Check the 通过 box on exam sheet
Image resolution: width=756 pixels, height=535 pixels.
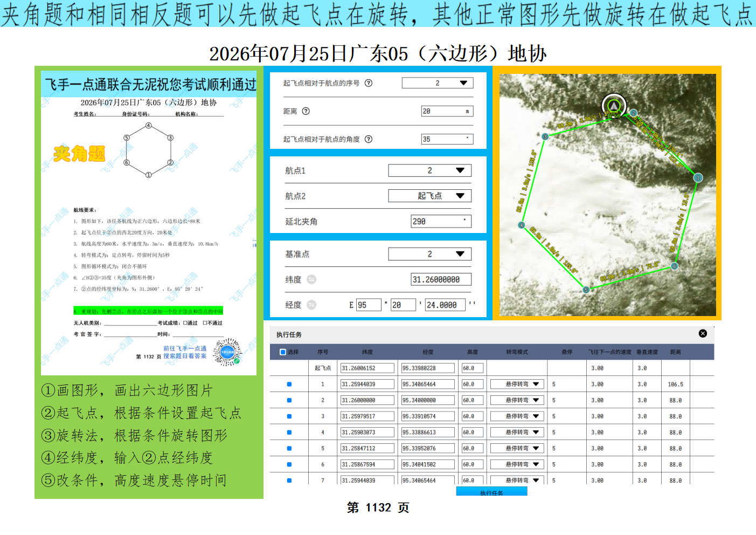point(185,323)
